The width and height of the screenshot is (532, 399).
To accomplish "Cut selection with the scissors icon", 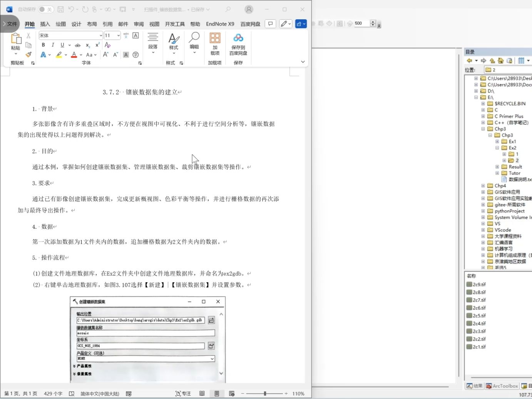I will click(x=28, y=35).
